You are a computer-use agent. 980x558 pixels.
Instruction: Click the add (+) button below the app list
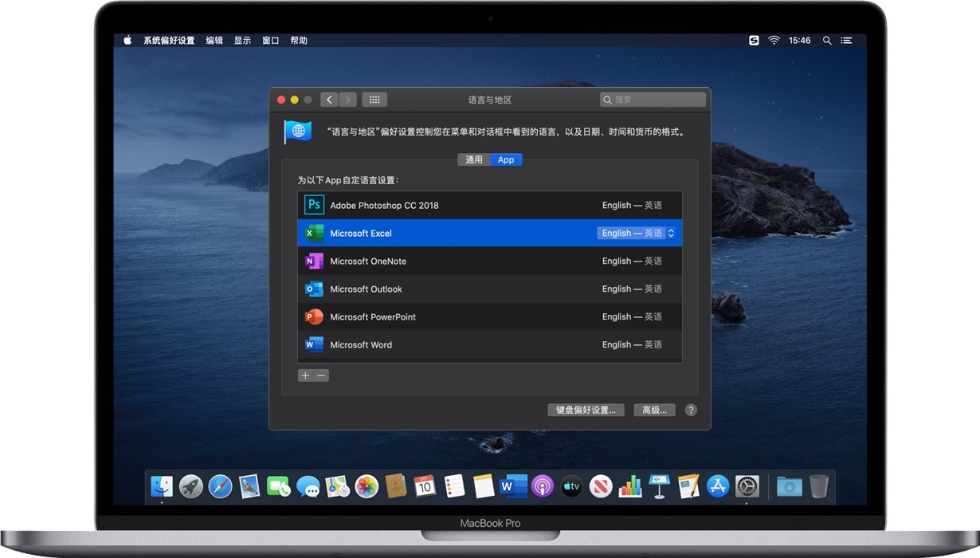[x=304, y=375]
